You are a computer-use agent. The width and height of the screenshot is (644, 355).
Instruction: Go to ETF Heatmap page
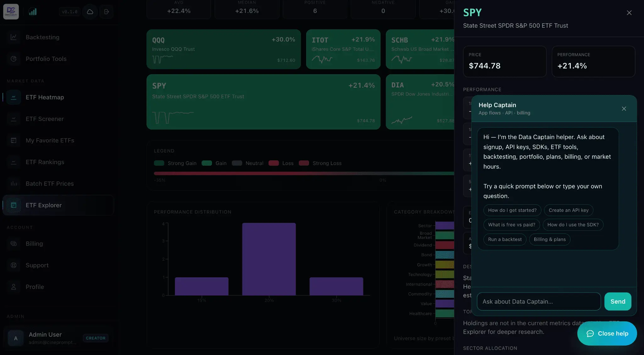point(58,97)
